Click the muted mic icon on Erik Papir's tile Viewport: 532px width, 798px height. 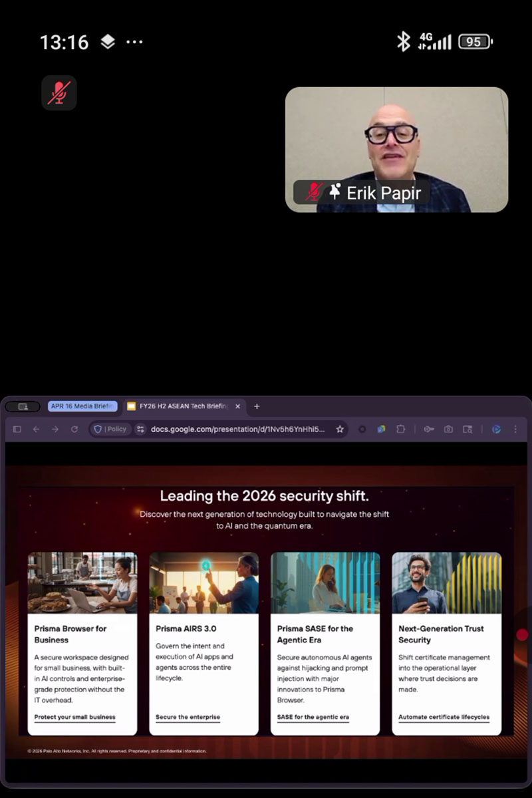pyautogui.click(x=314, y=192)
